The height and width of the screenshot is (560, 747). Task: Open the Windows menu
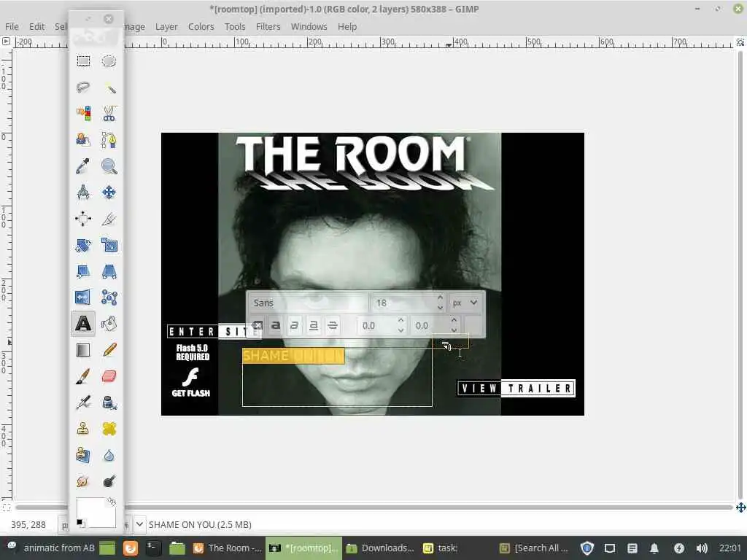[309, 27]
